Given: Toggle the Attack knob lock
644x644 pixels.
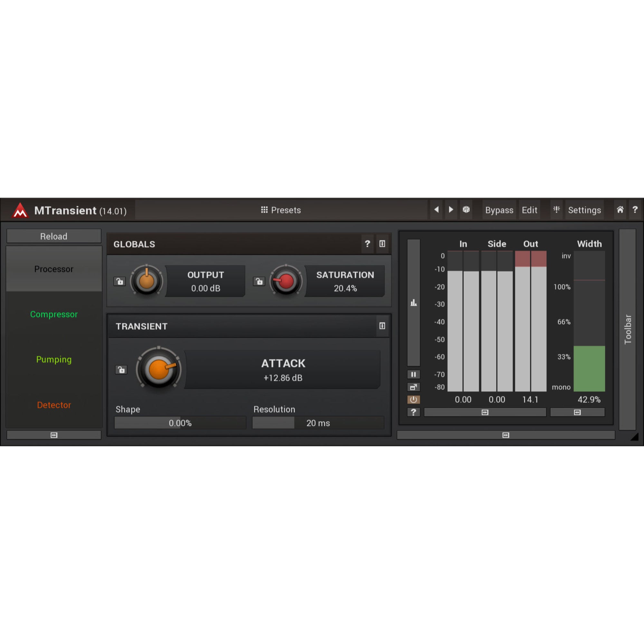Looking at the screenshot, I should coord(121,370).
